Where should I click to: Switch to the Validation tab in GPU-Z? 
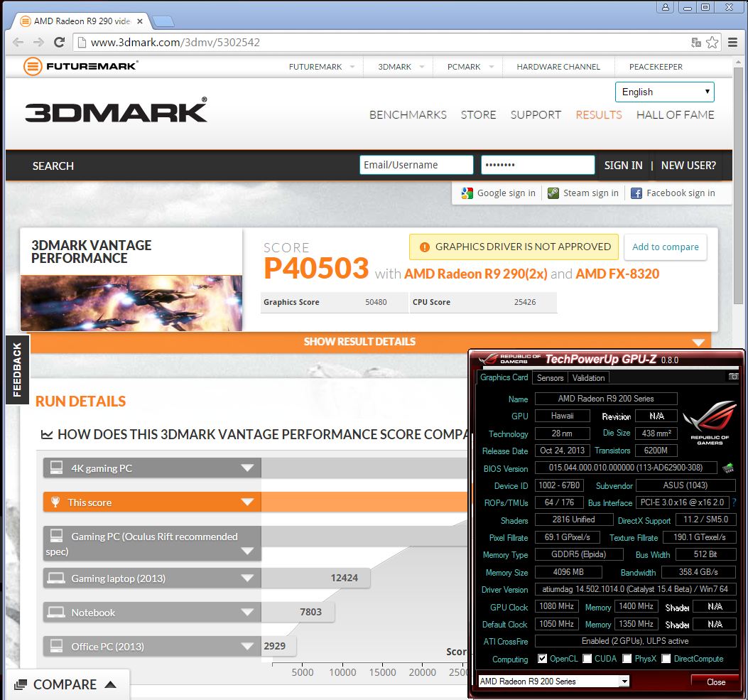pyautogui.click(x=589, y=378)
